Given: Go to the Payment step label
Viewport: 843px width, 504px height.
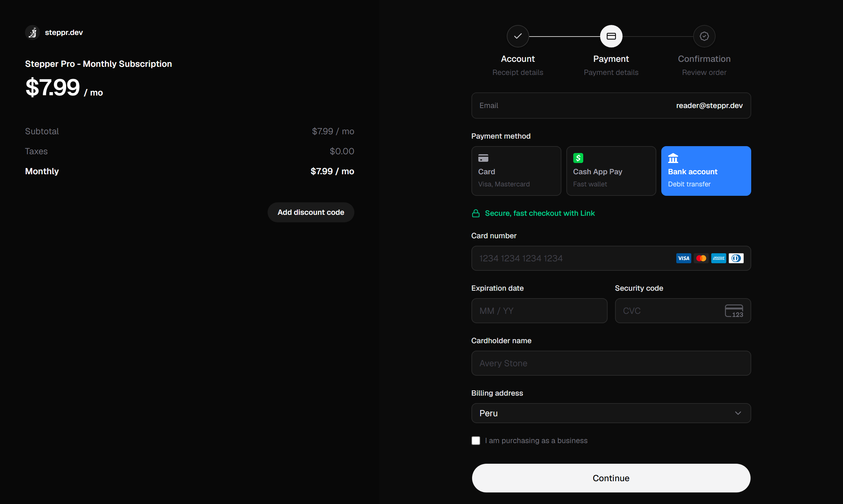Looking at the screenshot, I should click(611, 59).
